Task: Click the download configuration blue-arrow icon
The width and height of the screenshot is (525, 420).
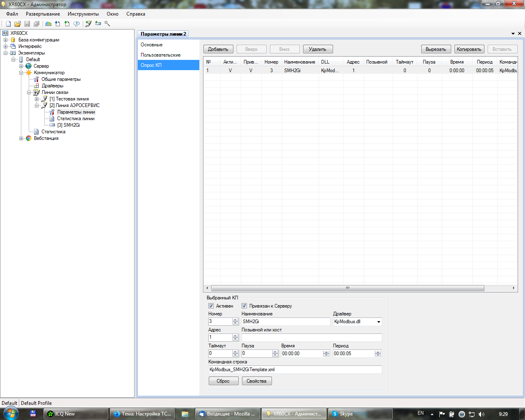Action: click(57, 24)
